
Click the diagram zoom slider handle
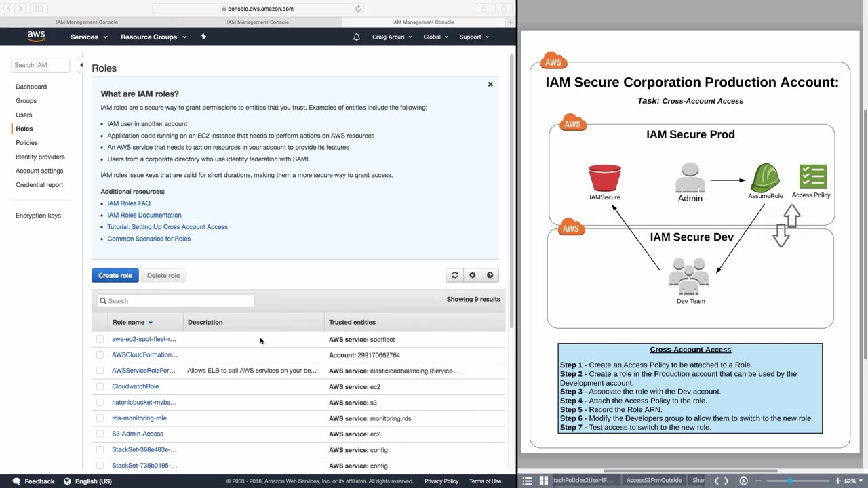[x=790, y=481]
